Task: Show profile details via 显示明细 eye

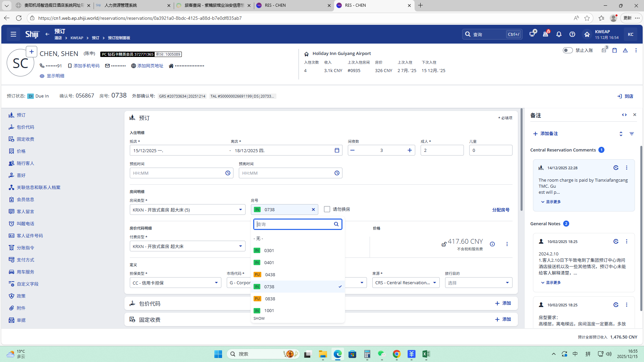Action: pos(52,76)
